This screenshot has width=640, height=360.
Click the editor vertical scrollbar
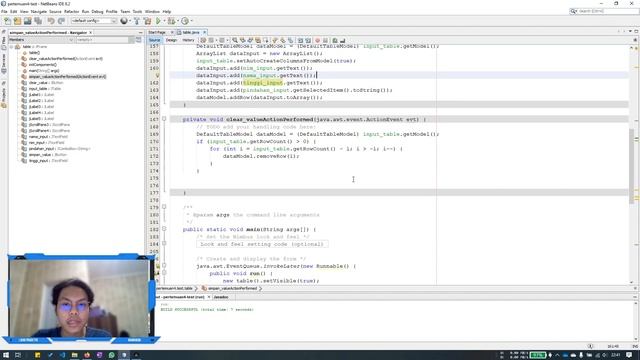pyautogui.click(x=631, y=165)
